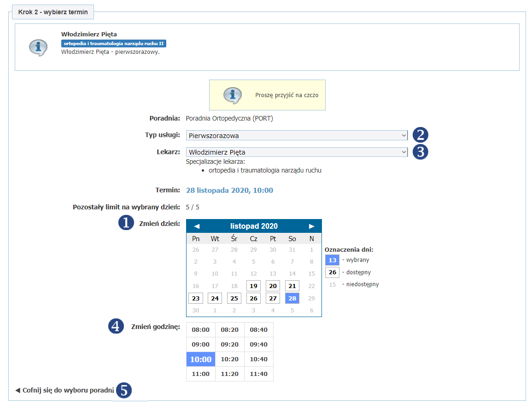Choose the 11:40 time slot
This screenshot has height=410, width=532.
(x=258, y=374)
